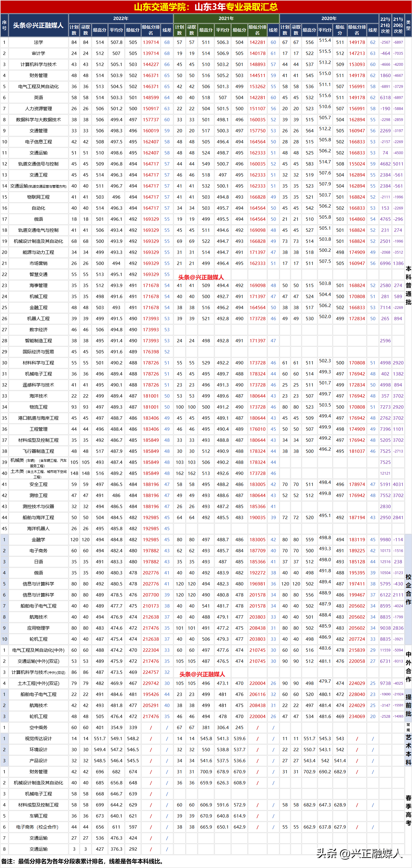This screenshot has width=412, height=868.
Task: Select the 智能制造工程 major cell
Action: 39,341
